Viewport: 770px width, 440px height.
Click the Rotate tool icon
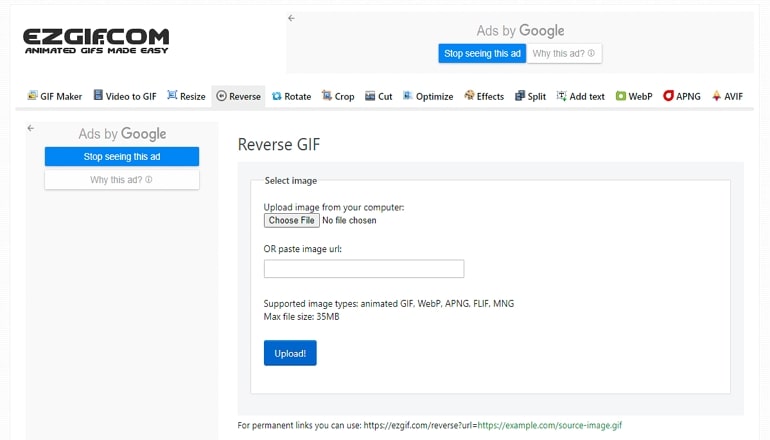(277, 96)
